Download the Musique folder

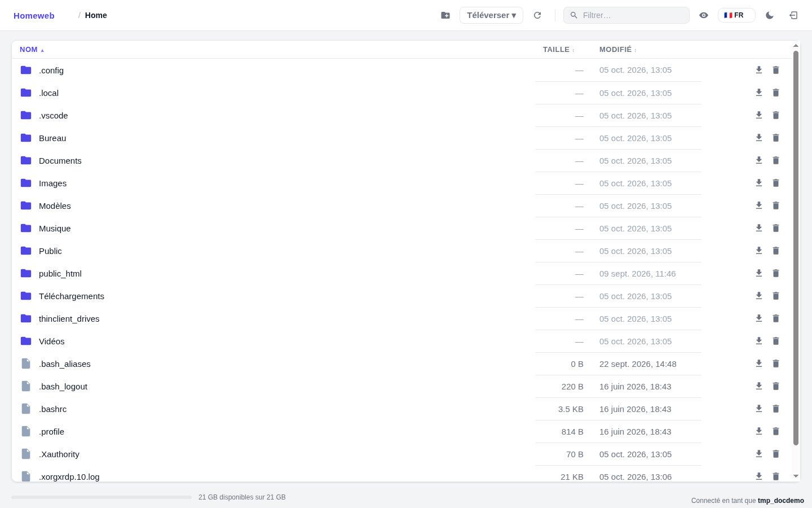[x=759, y=228]
